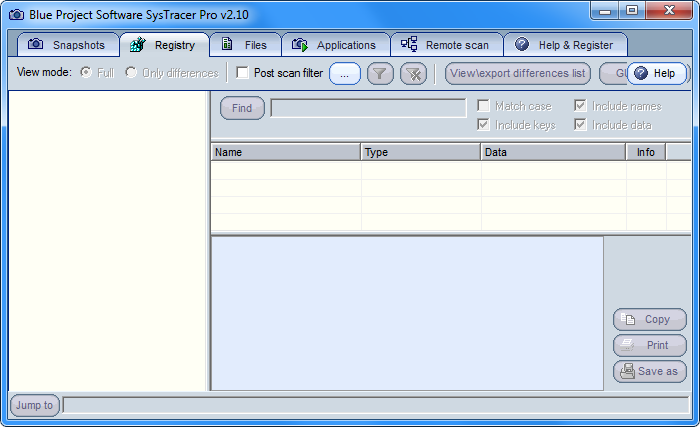The image size is (700, 427).
Task: Click the Find text input field
Action: coord(368,108)
